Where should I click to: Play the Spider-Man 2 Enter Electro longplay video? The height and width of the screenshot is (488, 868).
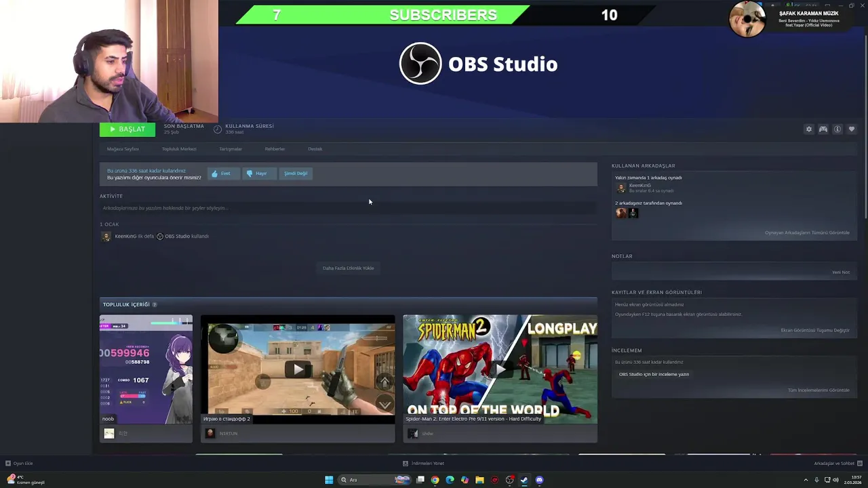pos(500,369)
